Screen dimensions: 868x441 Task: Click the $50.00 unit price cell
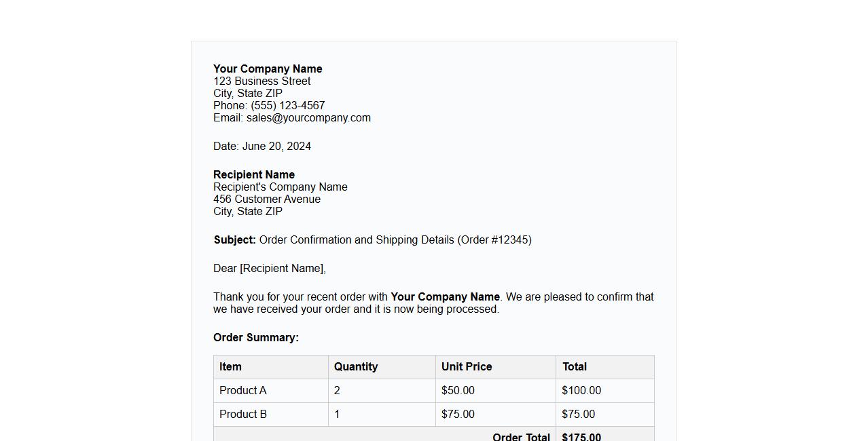458,390
